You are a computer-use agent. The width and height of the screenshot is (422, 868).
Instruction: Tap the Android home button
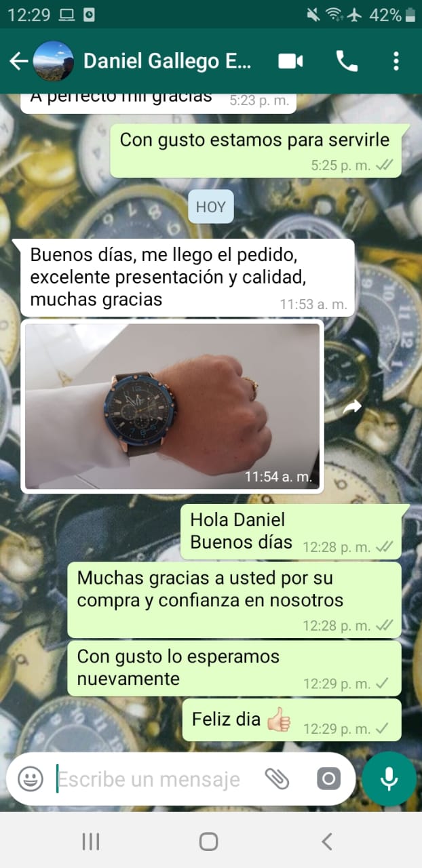point(209,842)
